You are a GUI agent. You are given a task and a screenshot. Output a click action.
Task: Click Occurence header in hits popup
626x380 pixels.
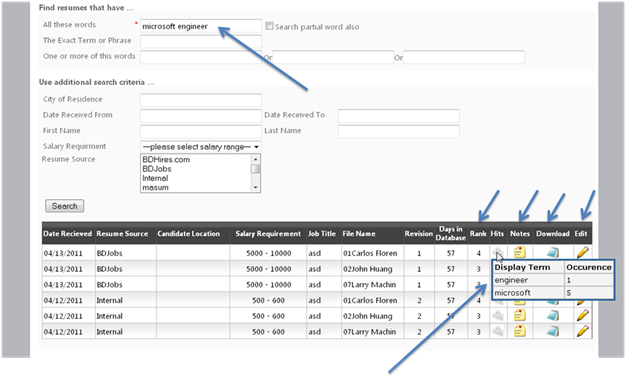click(x=589, y=267)
